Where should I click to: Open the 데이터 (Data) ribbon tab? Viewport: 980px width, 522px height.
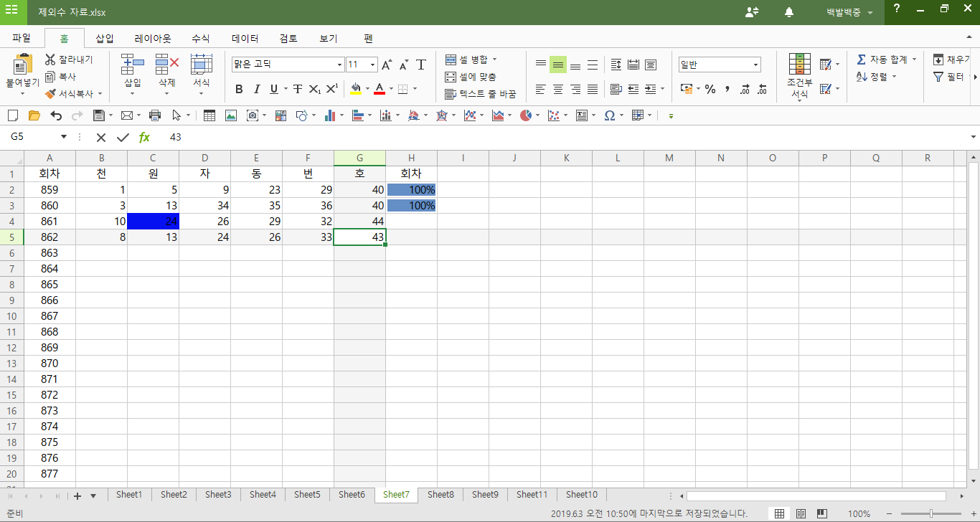coord(245,39)
